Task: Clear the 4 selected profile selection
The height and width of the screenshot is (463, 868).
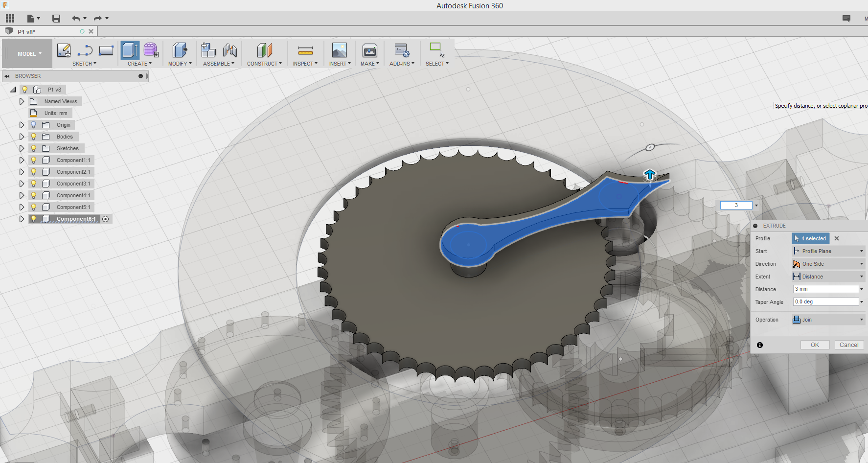Action: pos(837,238)
